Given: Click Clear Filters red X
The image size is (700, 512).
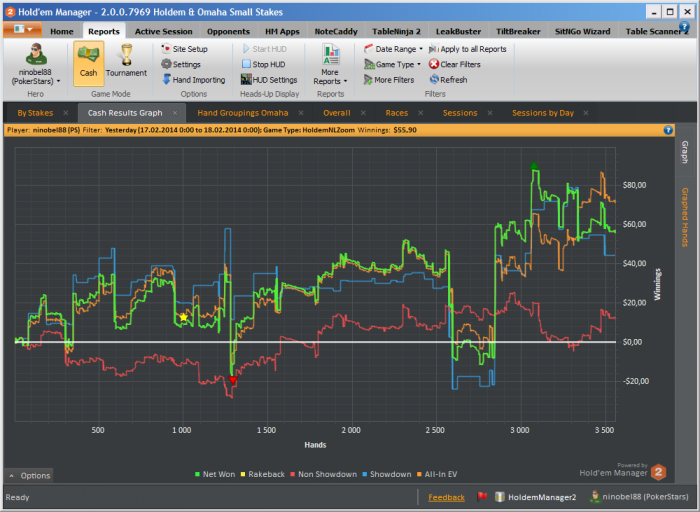Looking at the screenshot, I should [434, 64].
